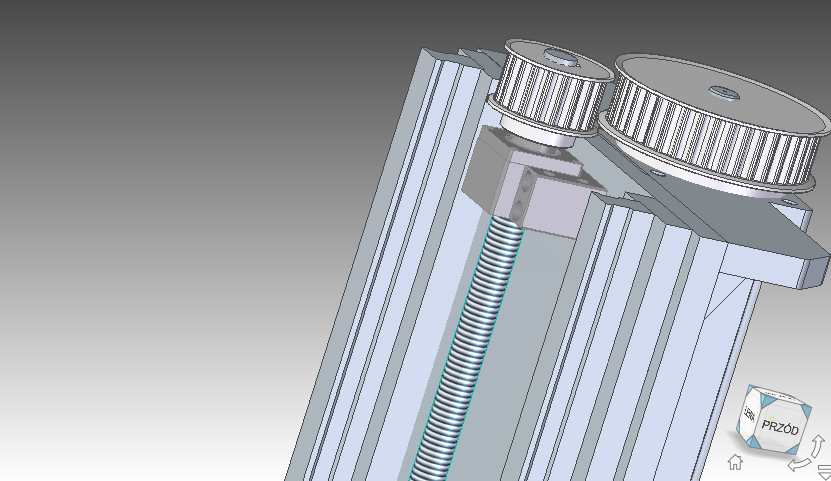
Task: Click the left side face of the ViewCube
Action: 749,414
